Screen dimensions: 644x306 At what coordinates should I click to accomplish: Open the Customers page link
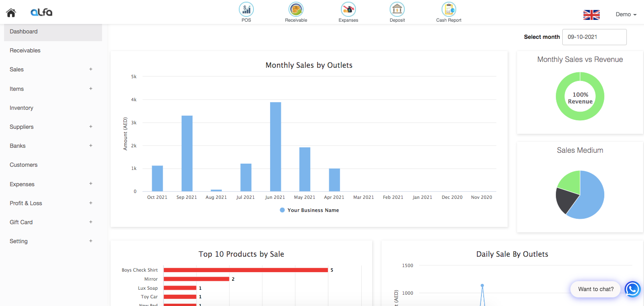coord(23,165)
